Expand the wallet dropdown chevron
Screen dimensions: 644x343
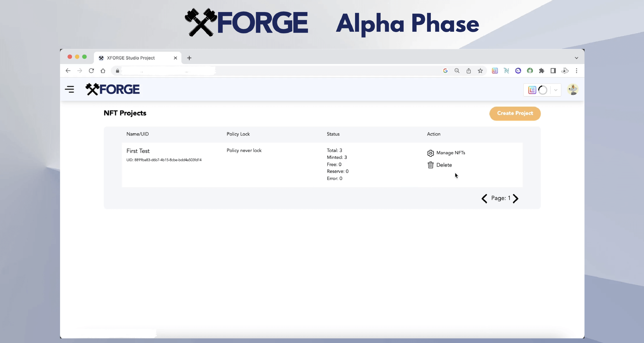click(x=556, y=90)
